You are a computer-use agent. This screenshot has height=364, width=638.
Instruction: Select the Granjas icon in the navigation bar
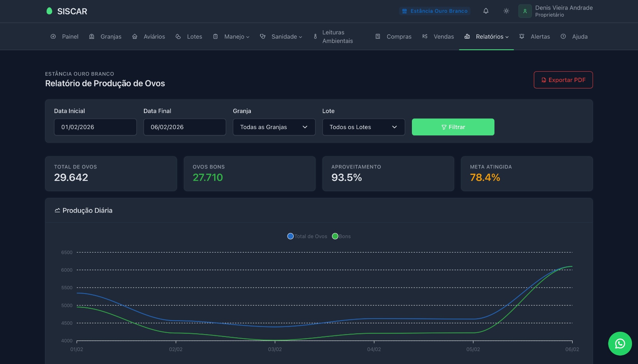click(x=92, y=36)
